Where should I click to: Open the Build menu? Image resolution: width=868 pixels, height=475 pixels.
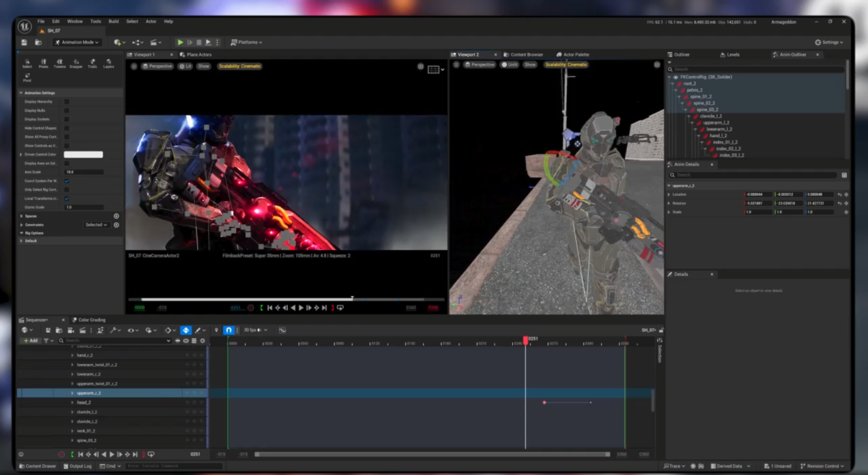point(113,21)
